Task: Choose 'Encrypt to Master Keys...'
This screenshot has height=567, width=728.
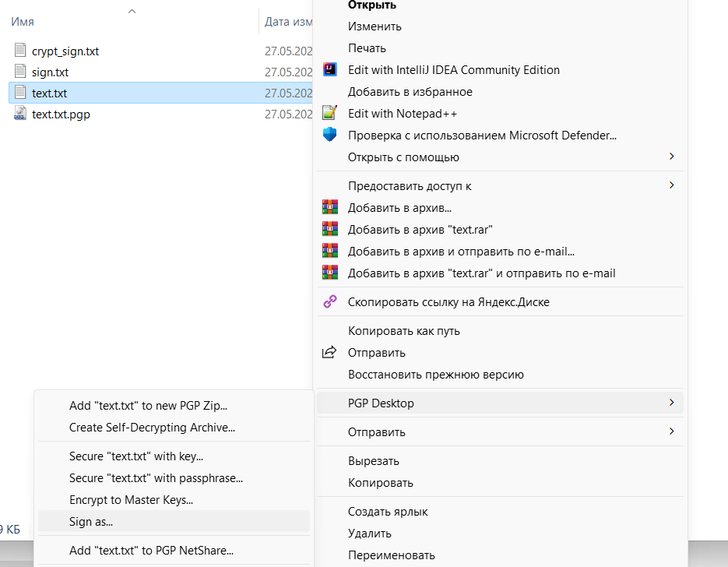Action: click(174, 500)
